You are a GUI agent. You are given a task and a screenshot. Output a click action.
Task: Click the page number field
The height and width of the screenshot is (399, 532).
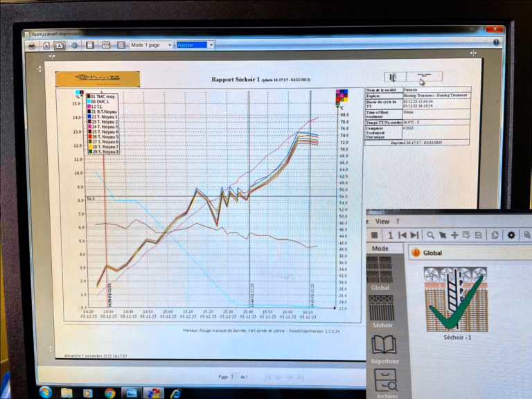coord(233,377)
